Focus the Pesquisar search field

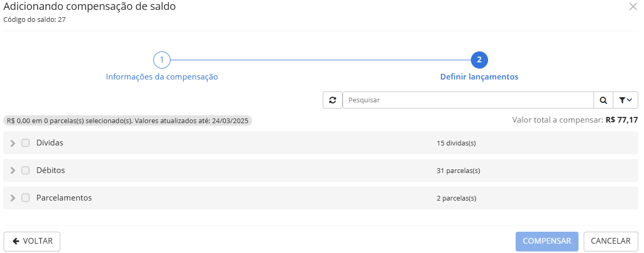[468, 100]
